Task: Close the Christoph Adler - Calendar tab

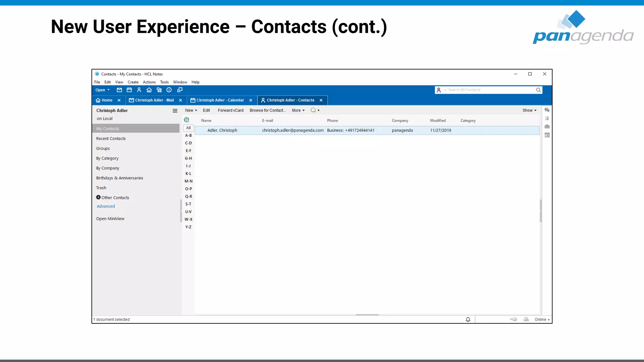Action: [x=251, y=100]
